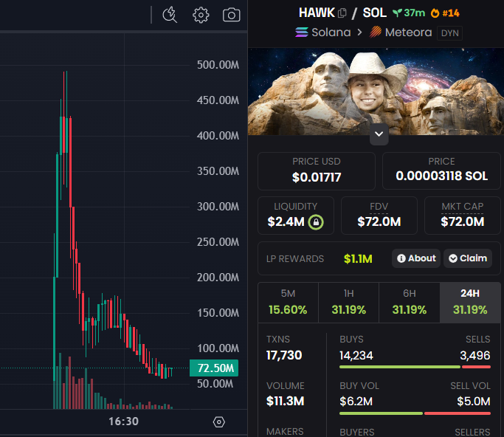Click the liquidity lock icon
The height and width of the screenshot is (437, 504).
(x=316, y=222)
